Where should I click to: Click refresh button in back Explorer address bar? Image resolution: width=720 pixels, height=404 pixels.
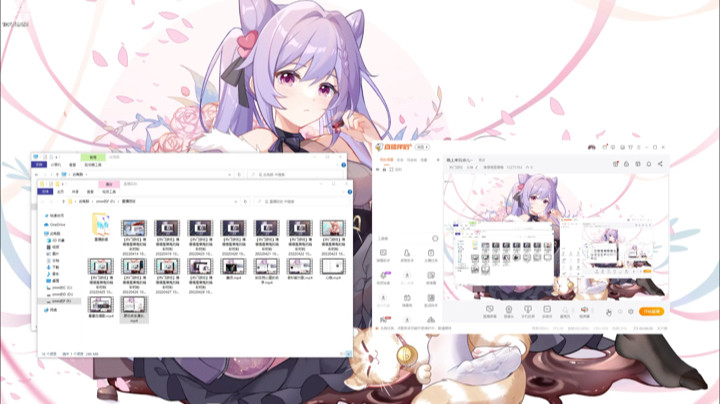[x=239, y=174]
